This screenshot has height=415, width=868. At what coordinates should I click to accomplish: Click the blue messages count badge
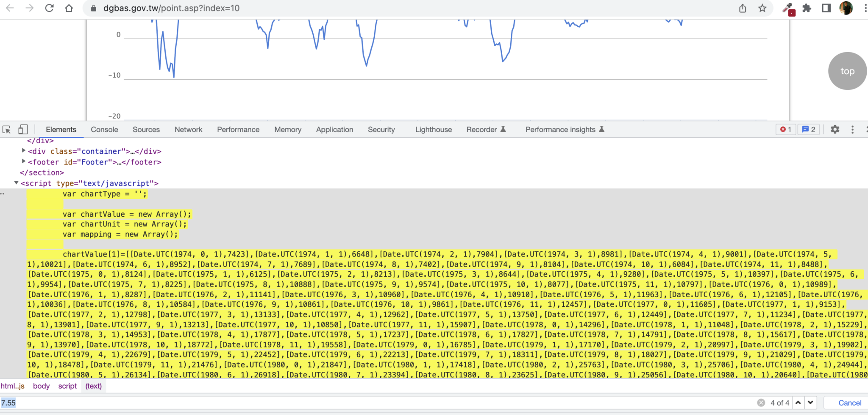[x=809, y=130]
